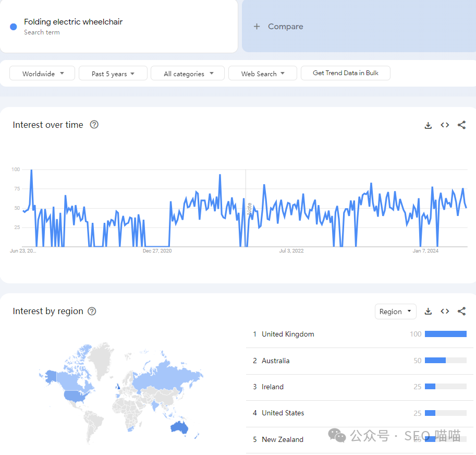
Task: Open the All categories dropdown
Action: pos(188,74)
